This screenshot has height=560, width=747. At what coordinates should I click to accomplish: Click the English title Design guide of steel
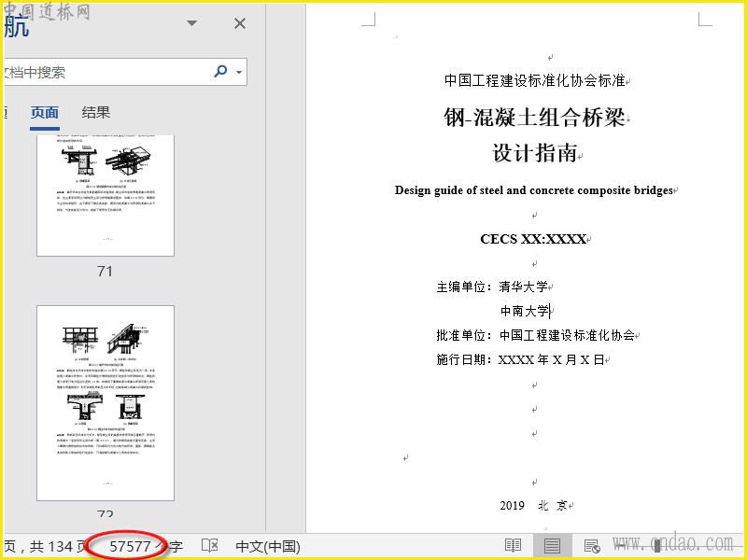coord(533,190)
